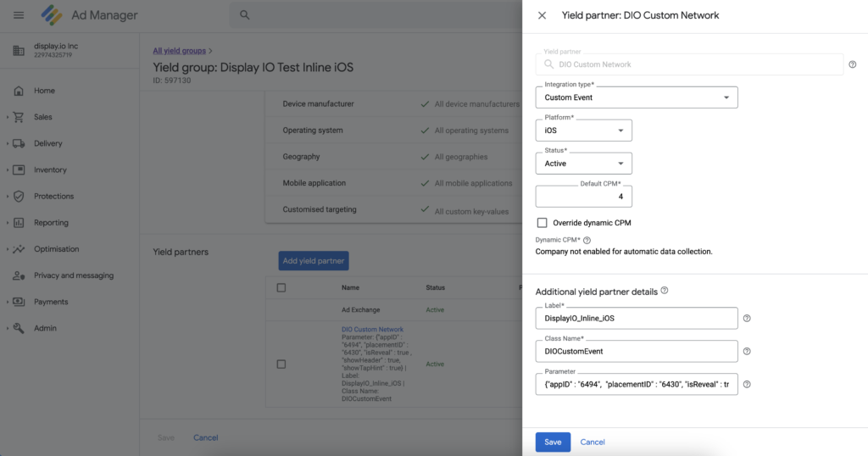
Task: Click the Admin wrench icon
Action: pos(19,328)
